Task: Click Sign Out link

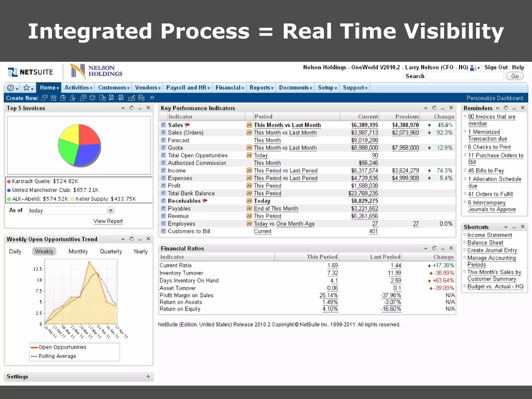Action: click(496, 68)
